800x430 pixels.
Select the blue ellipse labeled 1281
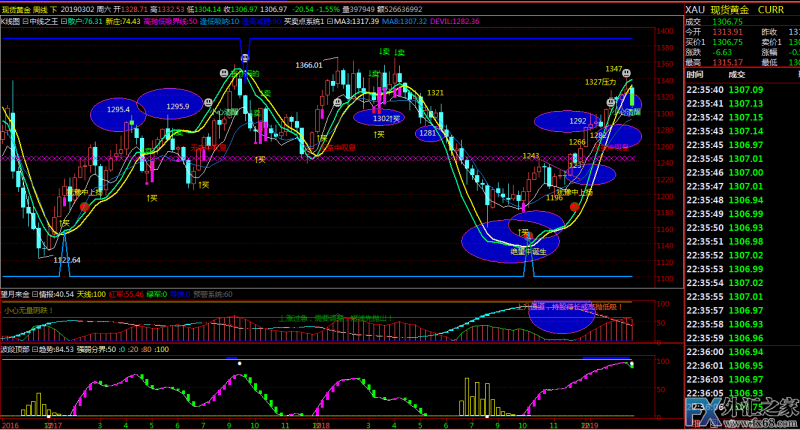click(x=428, y=132)
